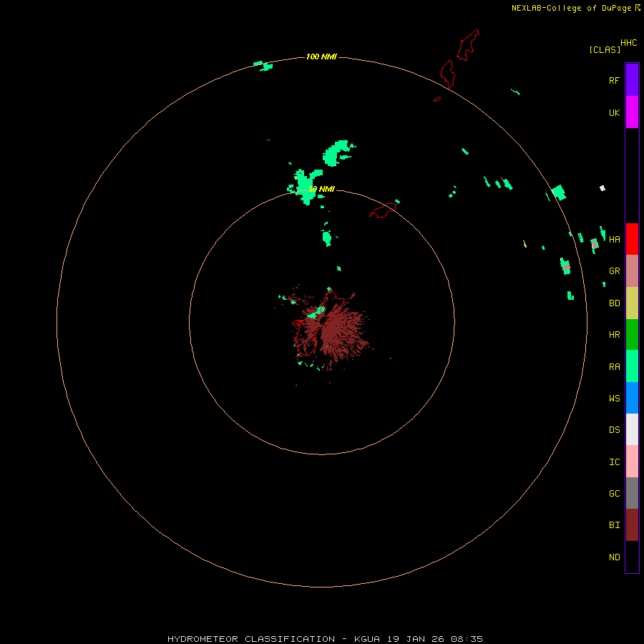Select the BD yellow legend swatch
The height and width of the screenshot is (644, 644).
(632, 303)
